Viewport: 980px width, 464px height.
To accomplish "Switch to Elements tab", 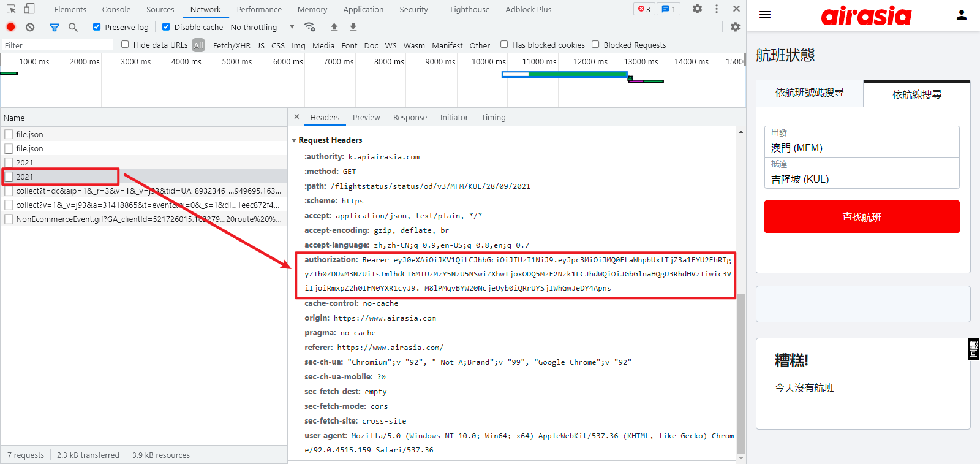I will (x=70, y=9).
